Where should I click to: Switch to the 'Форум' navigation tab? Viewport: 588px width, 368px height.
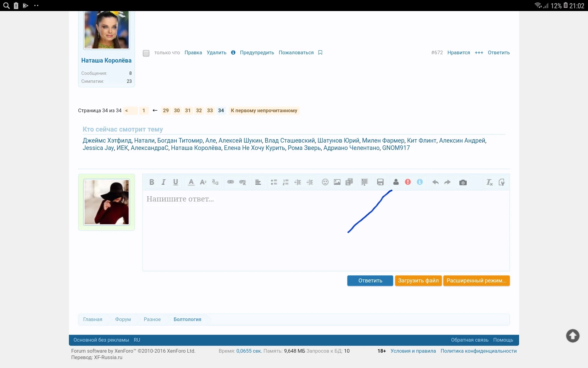pyautogui.click(x=123, y=319)
